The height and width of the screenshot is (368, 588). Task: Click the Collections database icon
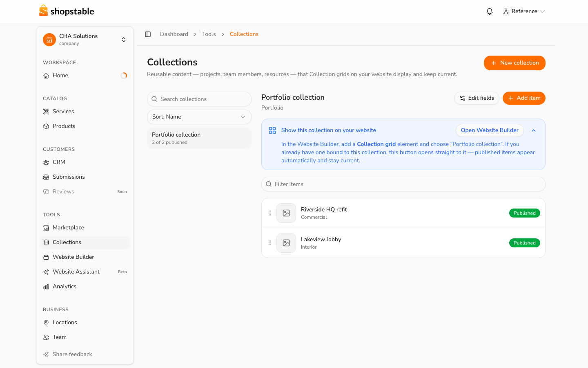[x=46, y=242]
